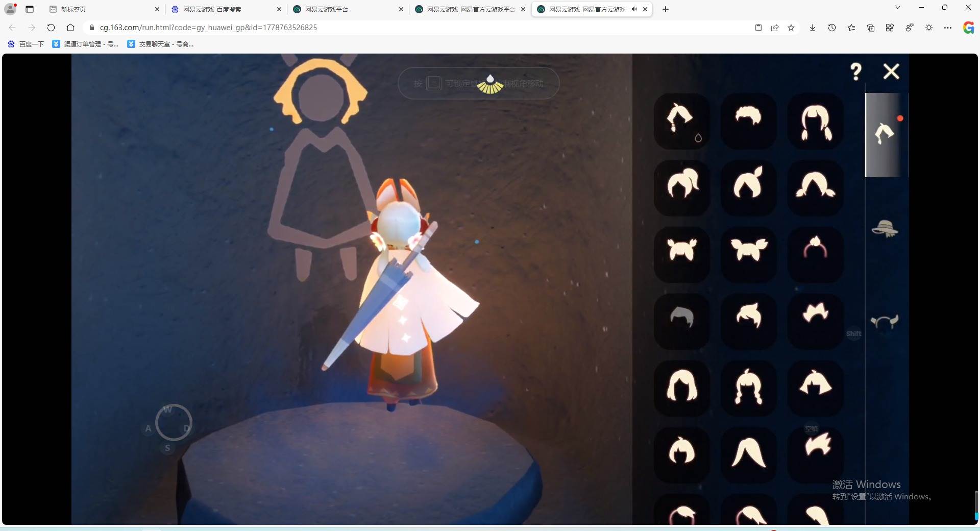The image size is (980, 531).
Task: Close the 网易云游戏_百度搜索 tab
Action: (x=279, y=9)
